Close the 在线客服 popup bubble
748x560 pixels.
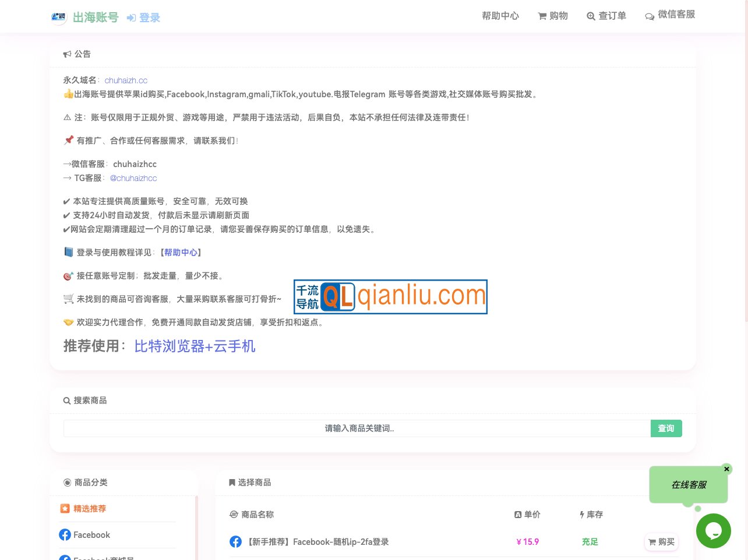[x=726, y=469]
